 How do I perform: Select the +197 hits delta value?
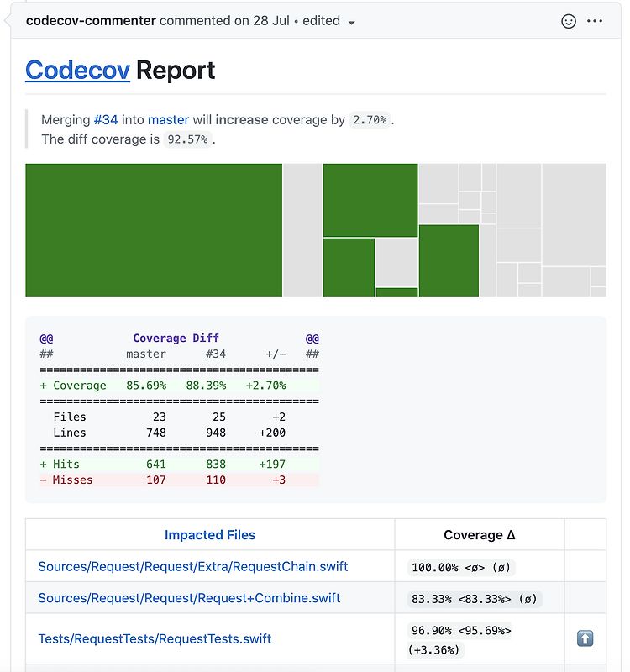pyautogui.click(x=272, y=465)
